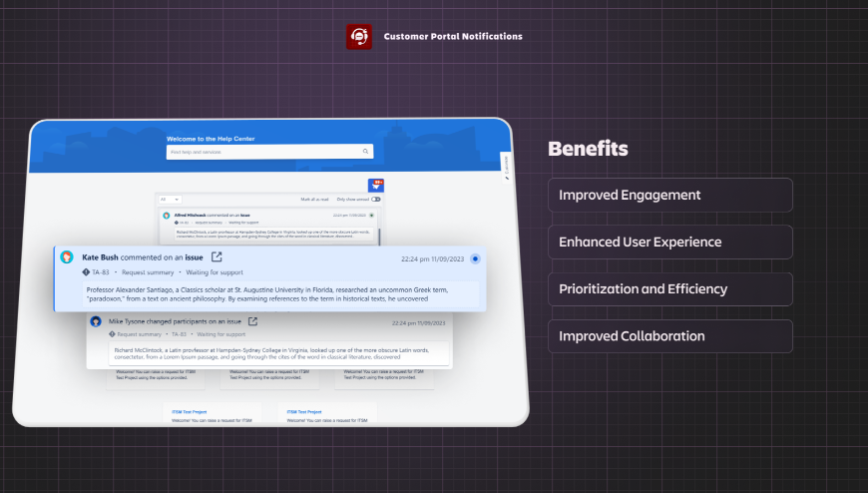
Task: Click Kate Bush's avatar
Action: click(x=67, y=257)
